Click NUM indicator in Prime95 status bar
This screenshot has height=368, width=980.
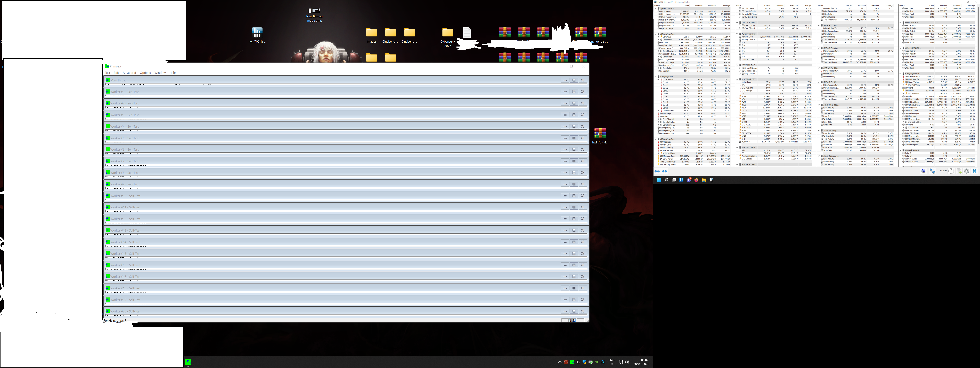tap(572, 321)
